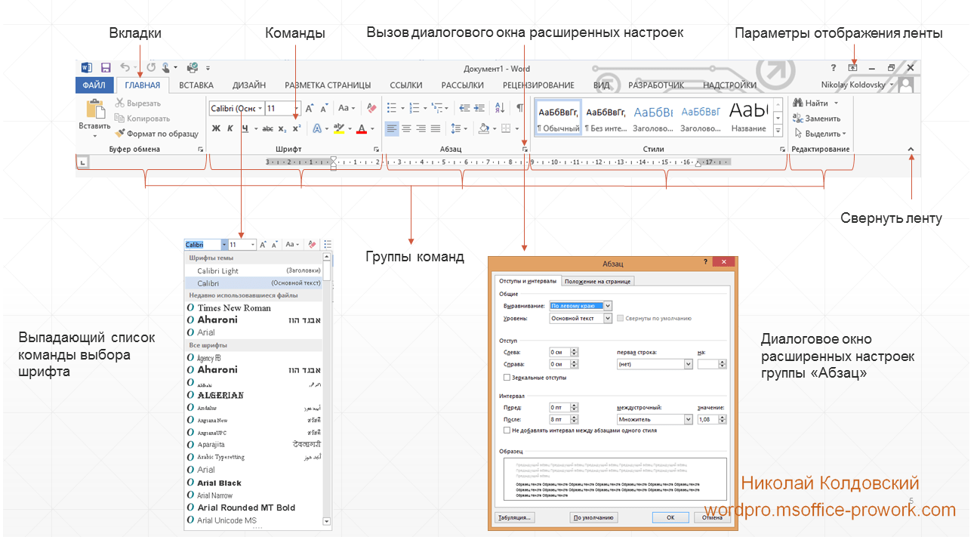Viewport: 980px width, 537px height.
Task: Open 'первая строка' dropdown in dialog
Action: pos(688,364)
